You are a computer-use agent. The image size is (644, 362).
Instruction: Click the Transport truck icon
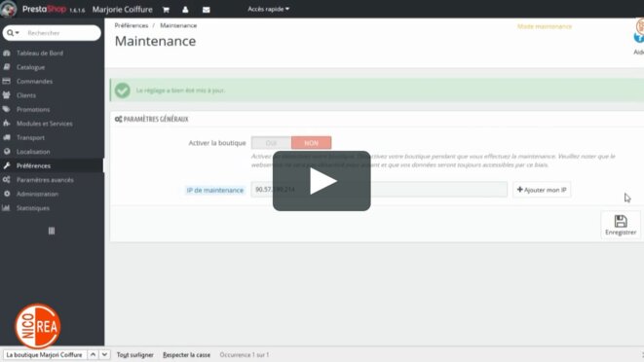[x=7, y=137]
